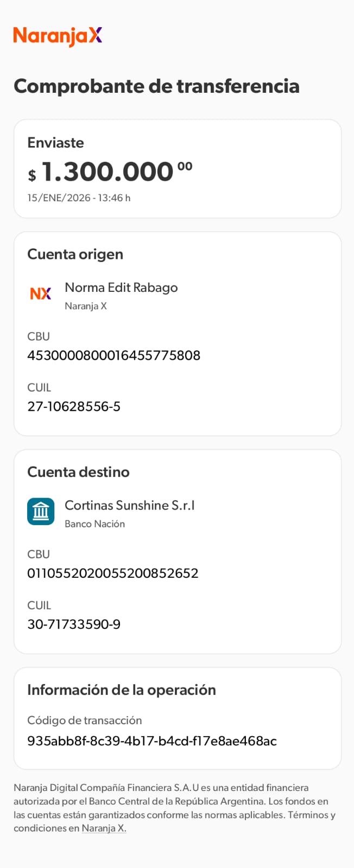Select the Cuenta origen section title

click(75, 254)
